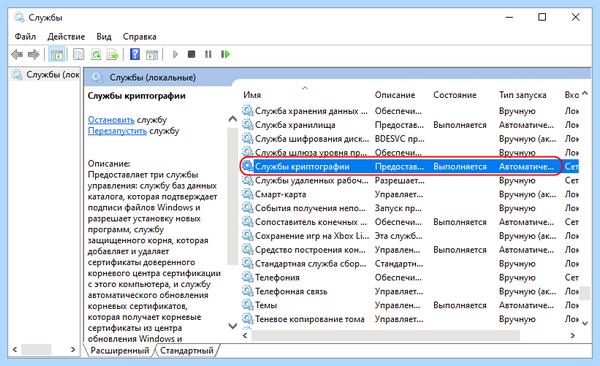Screen dimensions: 600x366
Task: Click the Службы (локальные) header icon
Action: pos(97,77)
